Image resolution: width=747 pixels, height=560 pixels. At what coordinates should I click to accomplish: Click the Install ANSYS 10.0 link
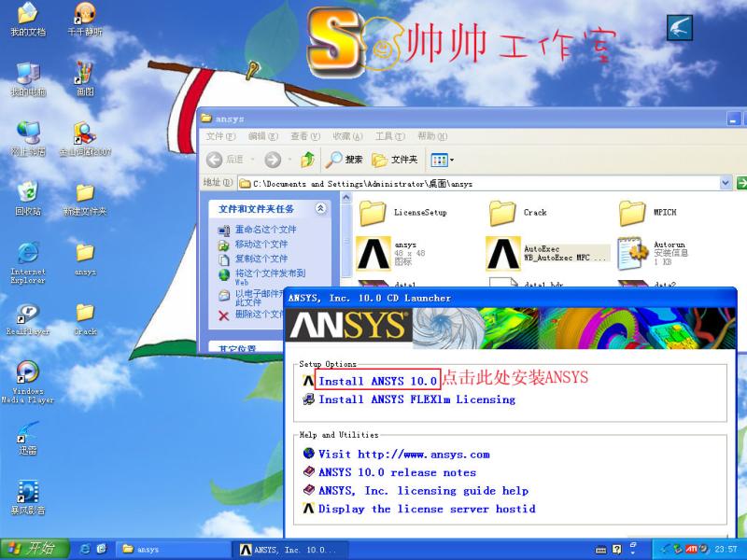click(x=377, y=381)
